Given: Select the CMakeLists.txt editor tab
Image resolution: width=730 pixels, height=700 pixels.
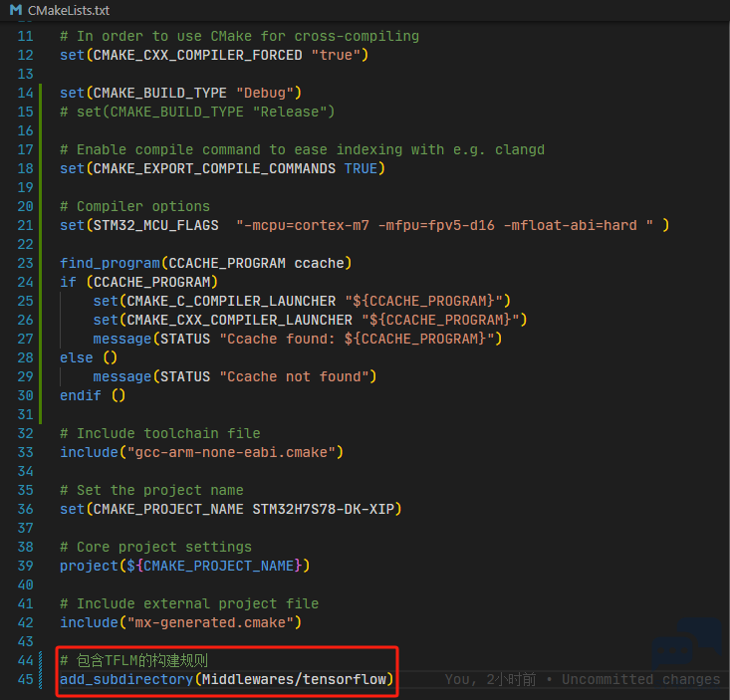Looking at the screenshot, I should [x=60, y=10].
